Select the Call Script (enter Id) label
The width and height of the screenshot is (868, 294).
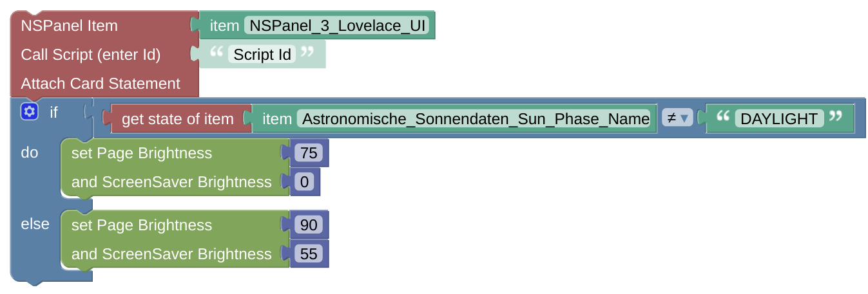pyautogui.click(x=91, y=55)
